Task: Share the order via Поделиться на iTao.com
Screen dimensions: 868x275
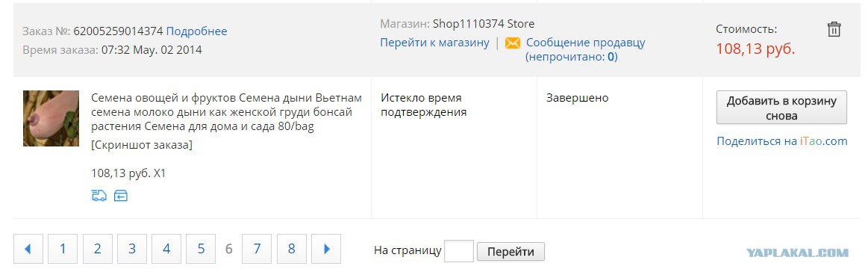Action: 781,140
